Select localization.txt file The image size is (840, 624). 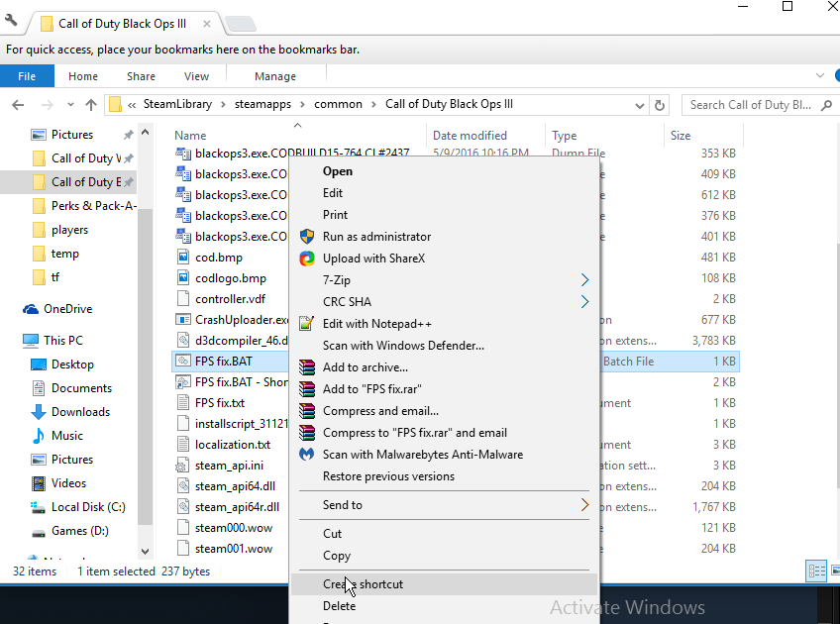coord(233,445)
